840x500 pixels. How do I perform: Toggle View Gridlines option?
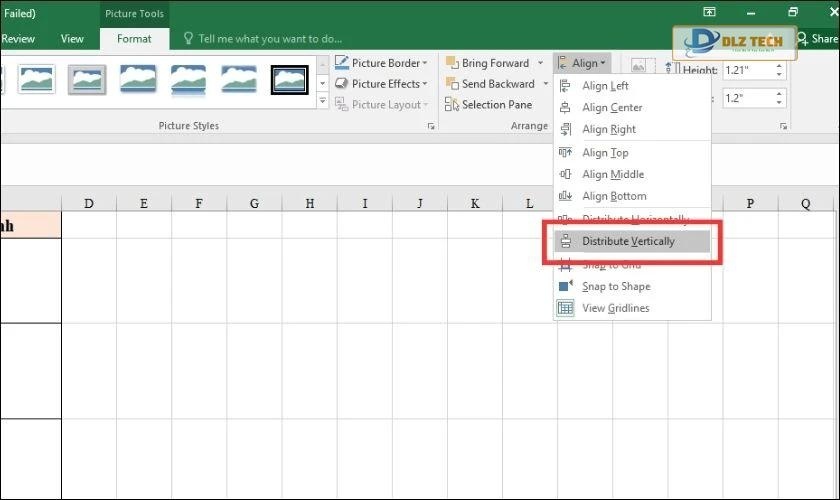[615, 308]
